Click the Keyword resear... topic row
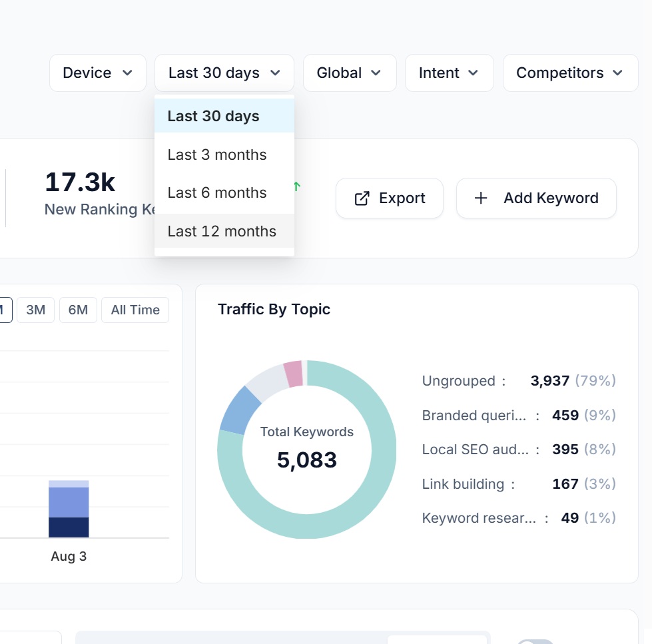Viewport: 652px width, 644px height. tap(519, 518)
